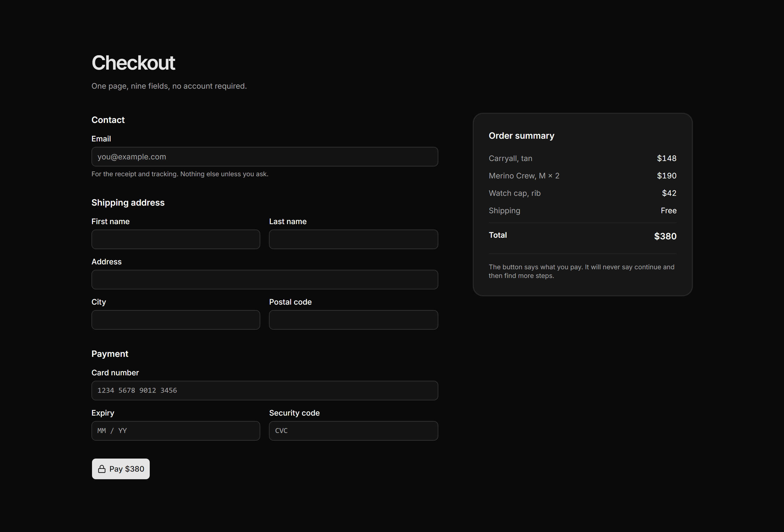Viewport: 784px width, 532px height.
Task: Click the Card number label
Action: (115, 373)
